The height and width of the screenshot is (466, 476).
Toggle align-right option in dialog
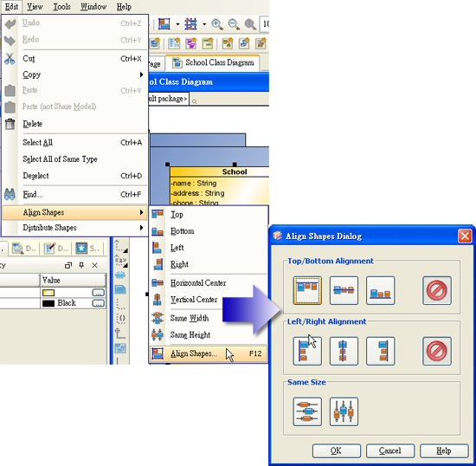point(380,351)
